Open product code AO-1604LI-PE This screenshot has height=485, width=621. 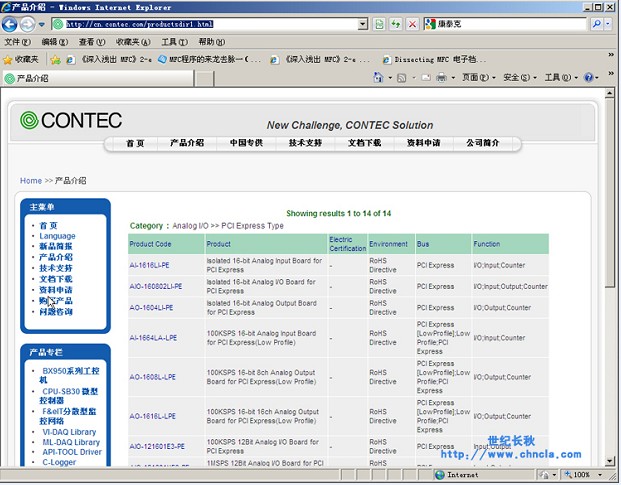[x=151, y=308]
